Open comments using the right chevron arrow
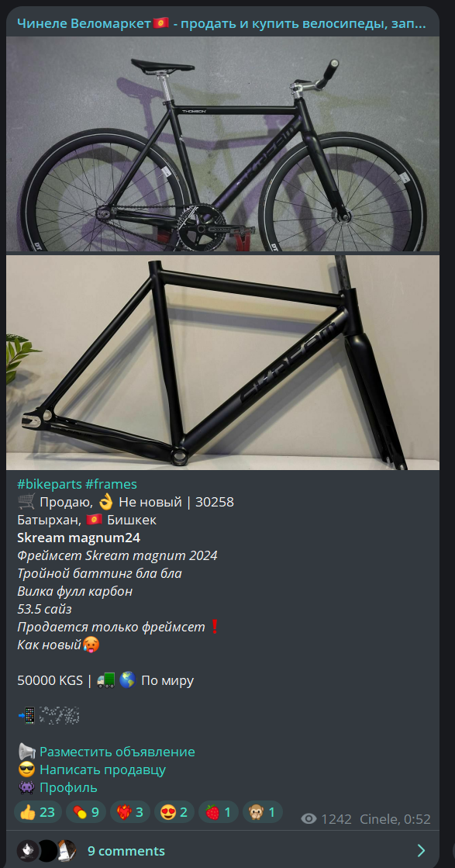The image size is (455, 868). click(421, 850)
